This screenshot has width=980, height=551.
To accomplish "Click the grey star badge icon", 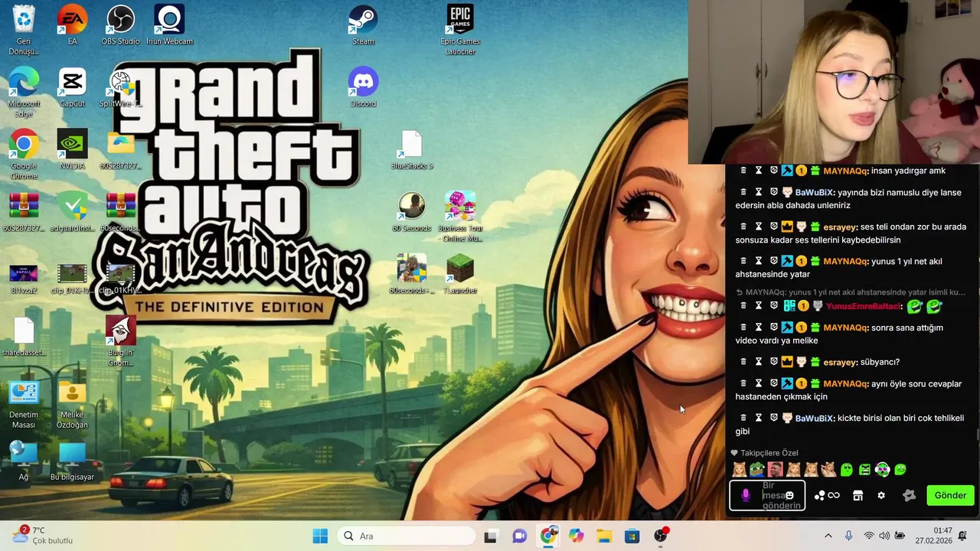I will click(x=909, y=495).
